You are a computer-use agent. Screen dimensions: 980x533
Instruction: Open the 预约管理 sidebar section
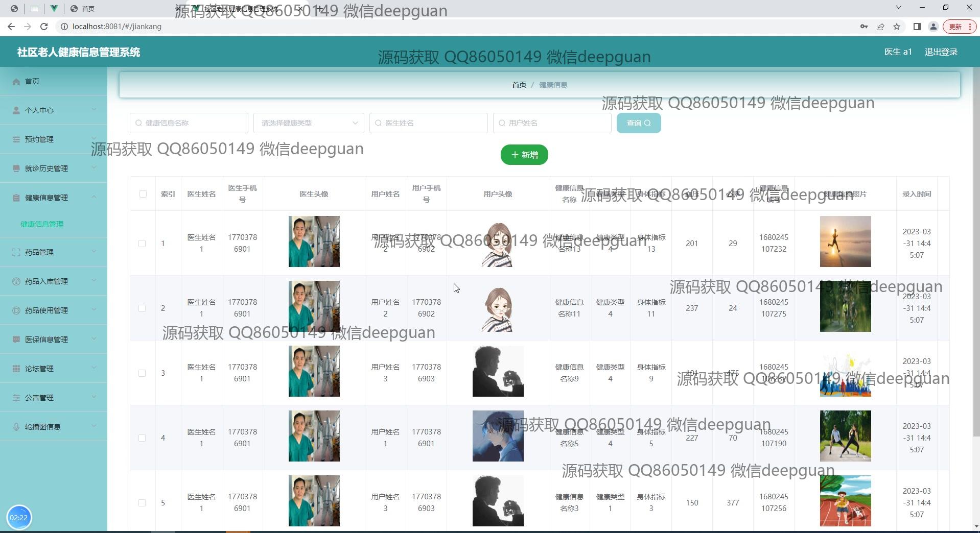[x=39, y=139]
